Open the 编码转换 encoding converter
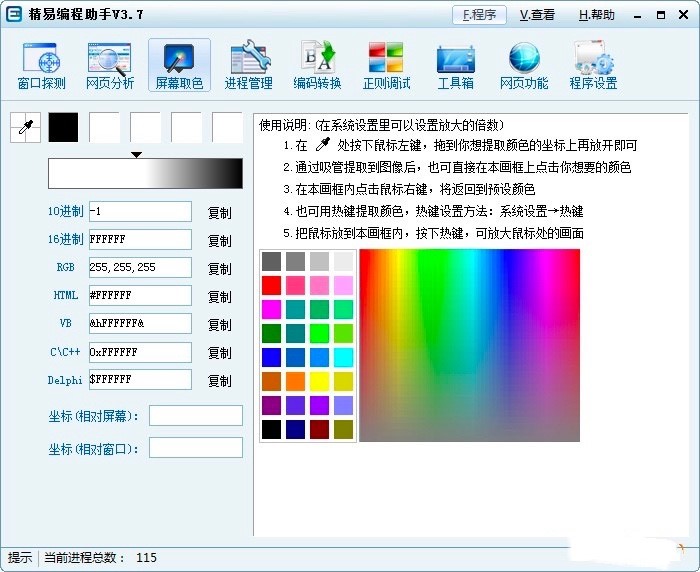 point(317,66)
